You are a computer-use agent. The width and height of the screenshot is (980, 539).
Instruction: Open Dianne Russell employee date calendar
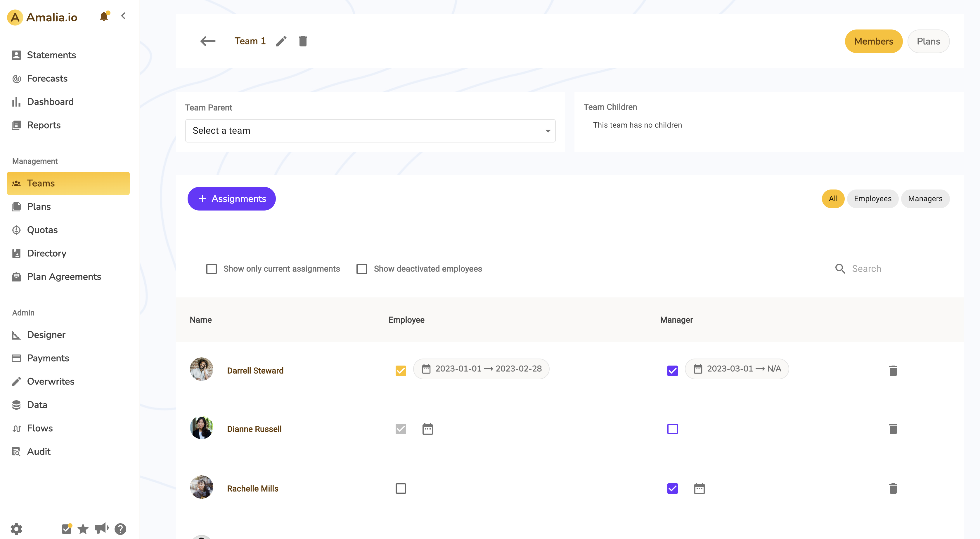(427, 429)
